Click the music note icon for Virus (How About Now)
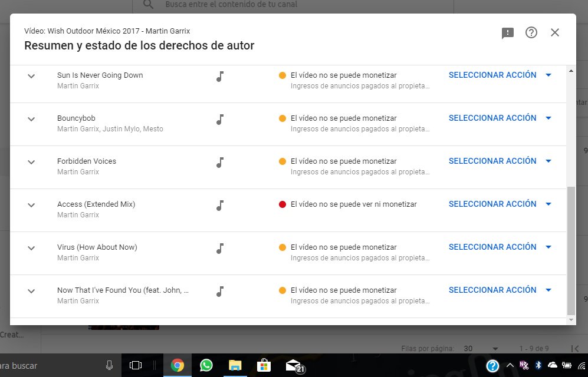The image size is (588, 377). coord(220,249)
